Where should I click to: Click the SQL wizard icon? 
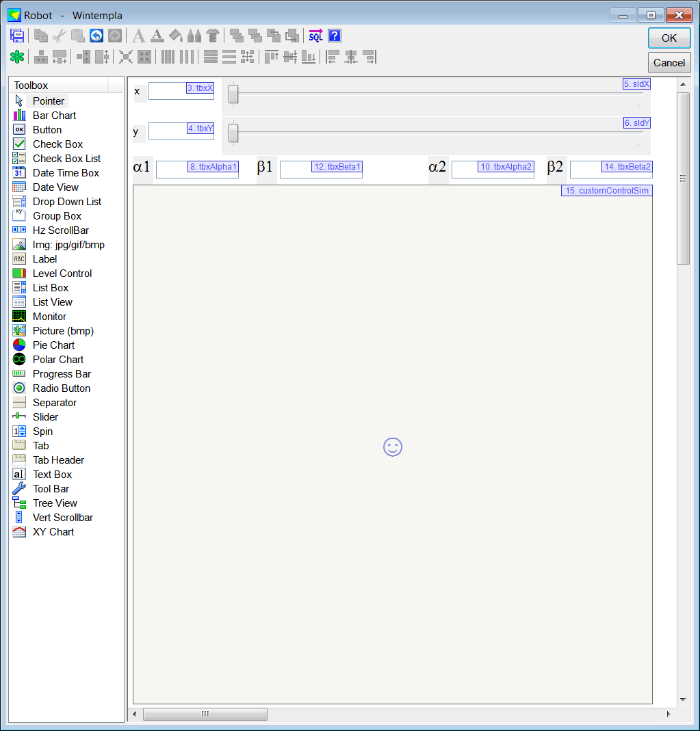click(x=315, y=36)
